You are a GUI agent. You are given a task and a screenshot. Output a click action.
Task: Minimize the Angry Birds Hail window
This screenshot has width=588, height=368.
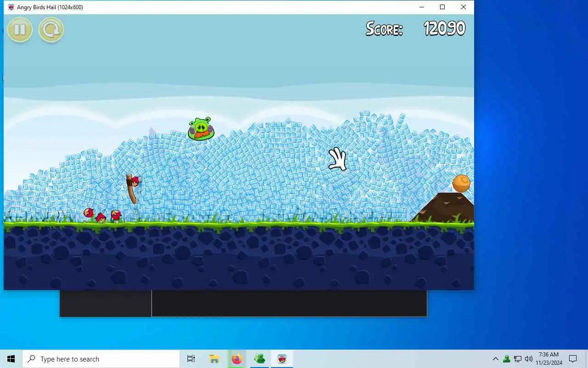pyautogui.click(x=421, y=7)
